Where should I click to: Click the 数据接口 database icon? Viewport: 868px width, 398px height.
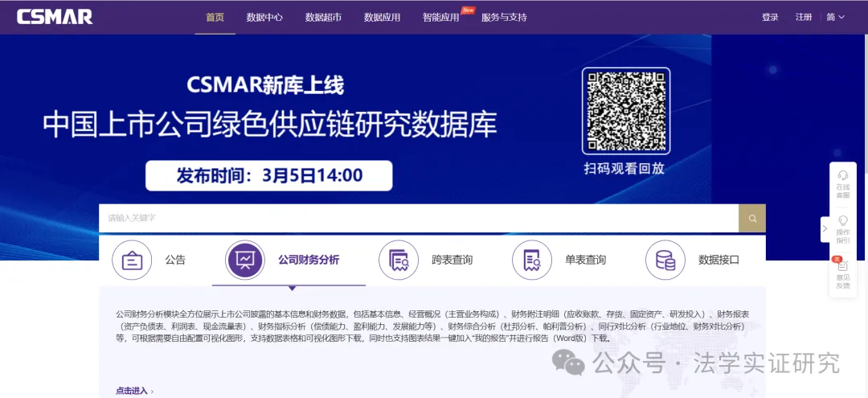[665, 260]
